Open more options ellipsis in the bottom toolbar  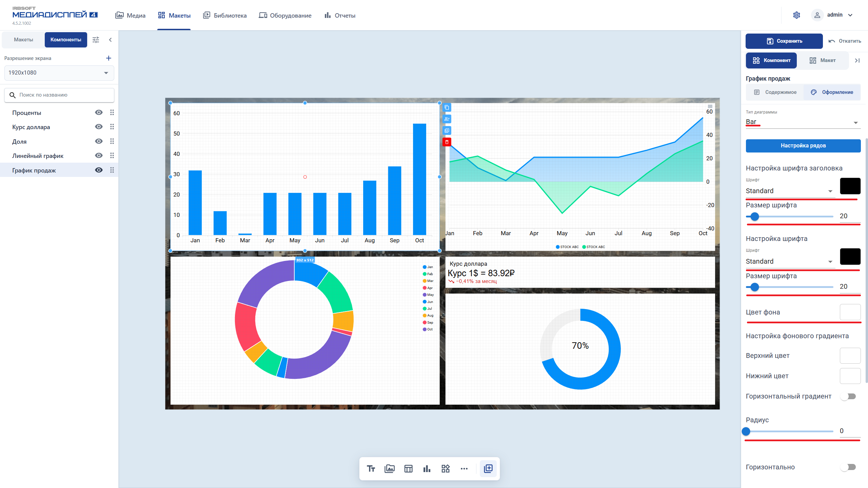click(x=464, y=469)
